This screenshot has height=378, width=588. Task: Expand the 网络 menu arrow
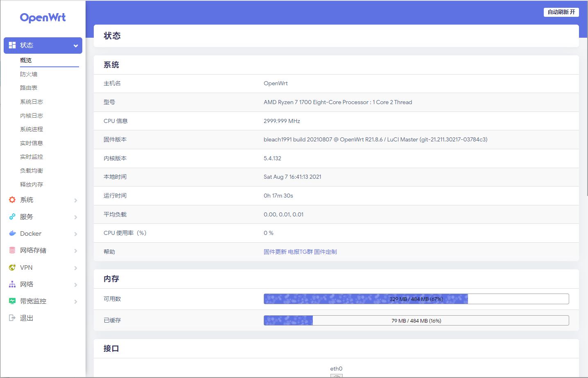76,285
